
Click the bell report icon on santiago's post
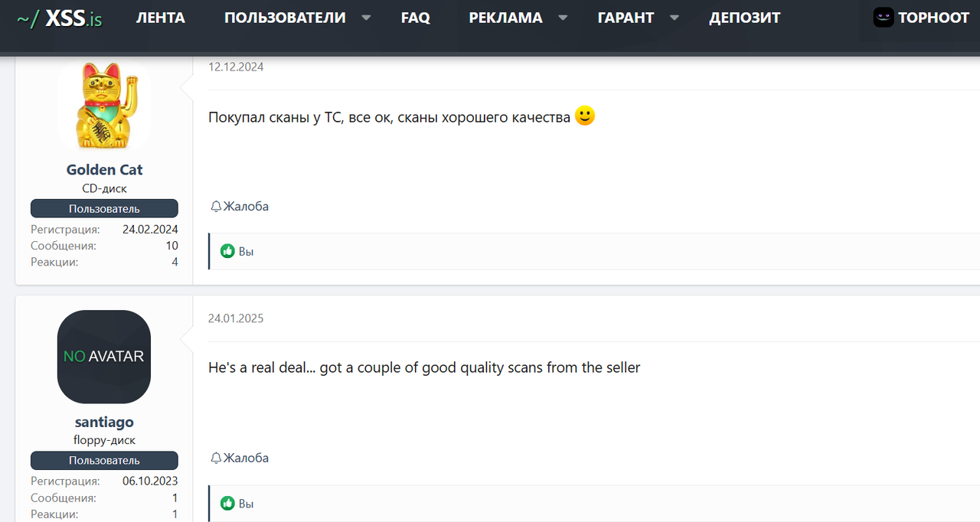[x=216, y=458]
